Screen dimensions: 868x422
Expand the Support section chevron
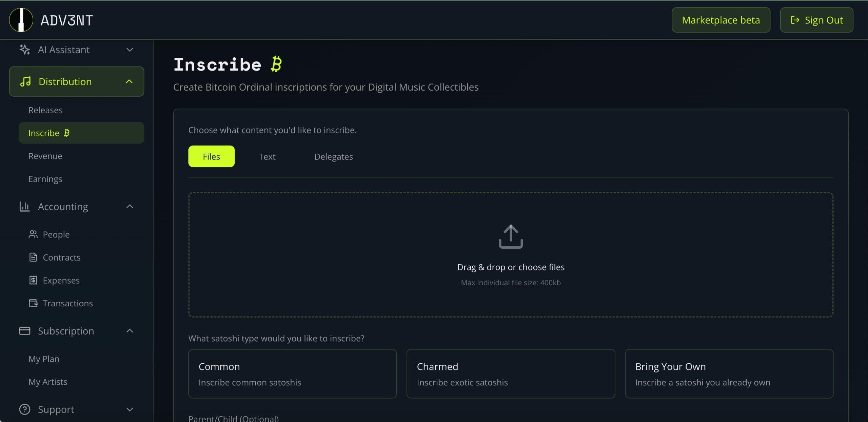[130, 409]
